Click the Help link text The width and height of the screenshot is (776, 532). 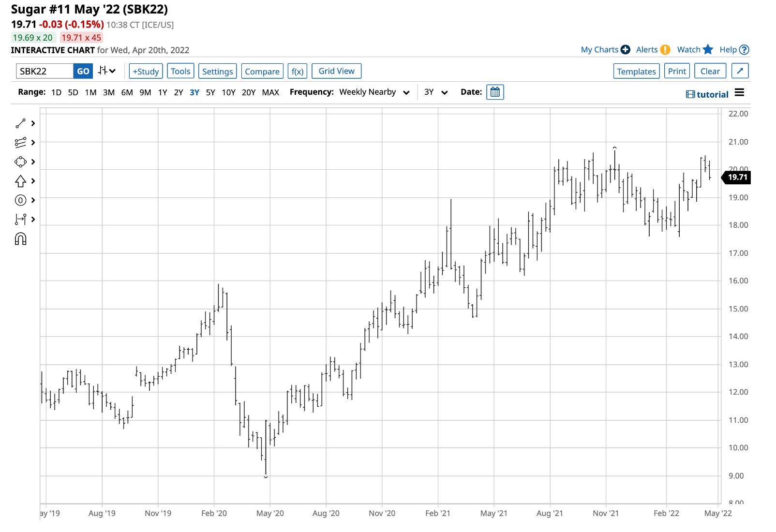tap(728, 49)
